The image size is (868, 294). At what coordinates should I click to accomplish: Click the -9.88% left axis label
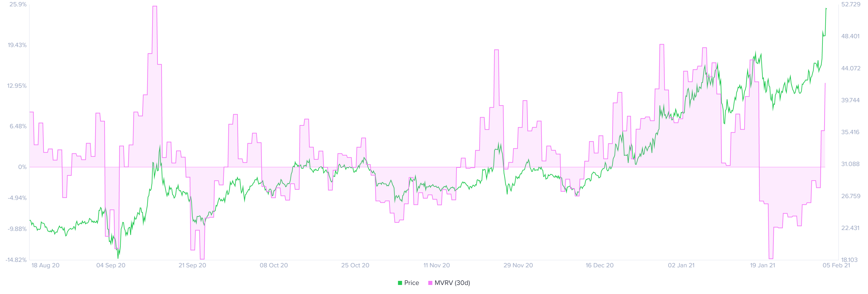pyautogui.click(x=17, y=229)
